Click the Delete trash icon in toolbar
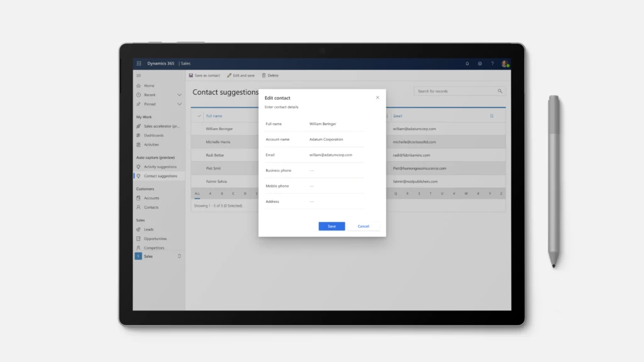Screen dimensions: 644x362 (x=264, y=75)
